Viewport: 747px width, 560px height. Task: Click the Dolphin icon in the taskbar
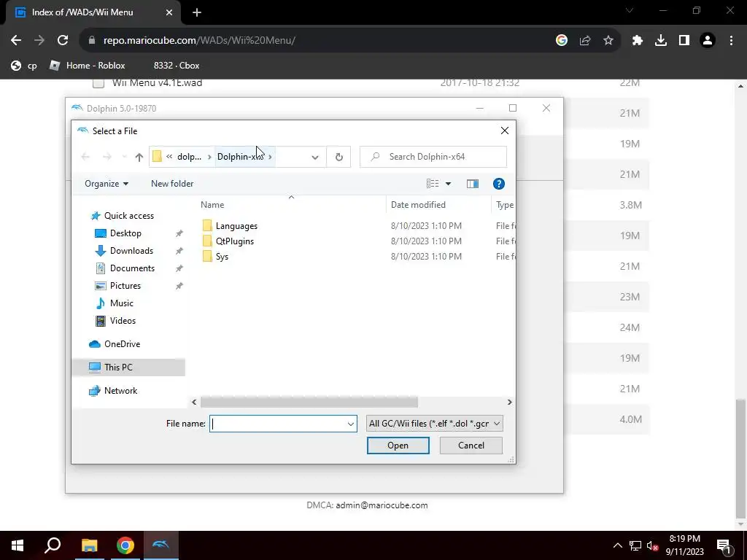[x=161, y=545]
